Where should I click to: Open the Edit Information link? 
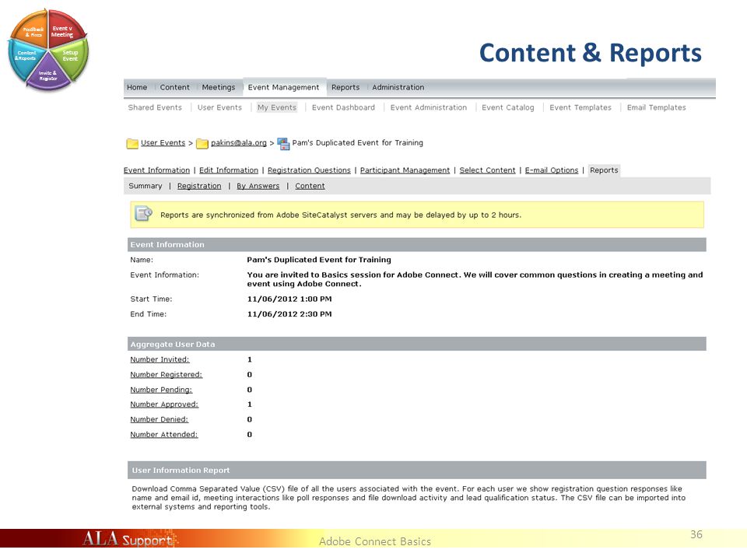coord(229,170)
